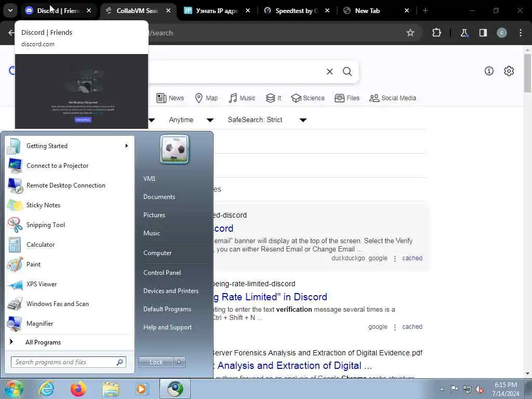Image resolution: width=532 pixels, height=399 pixels.
Task: Open Computer from Start menu
Action: [x=157, y=253]
